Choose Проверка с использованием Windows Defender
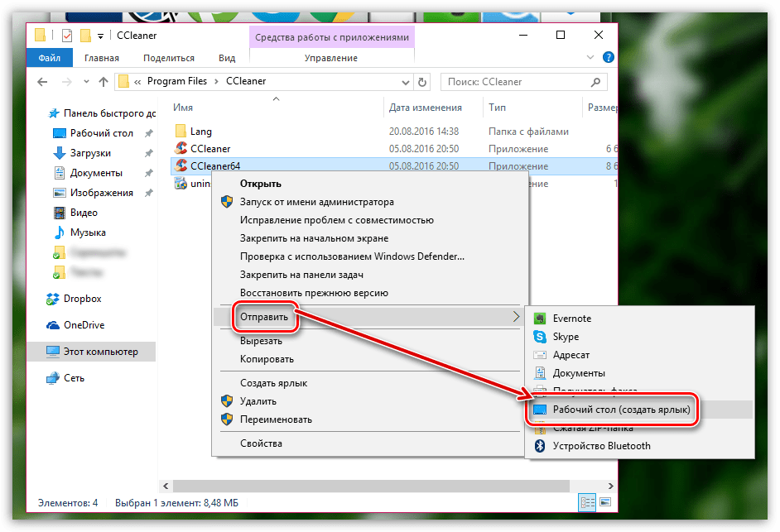This screenshot has width=780, height=532. click(x=352, y=256)
